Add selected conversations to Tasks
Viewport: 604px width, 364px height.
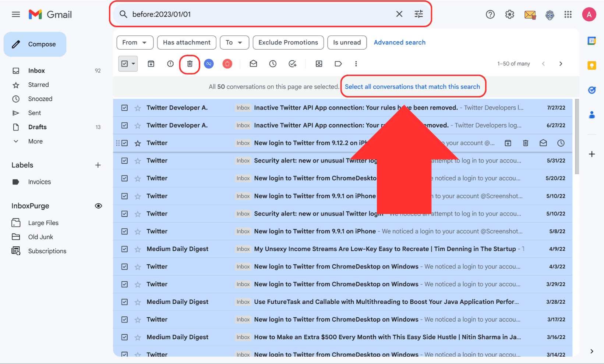(x=293, y=64)
